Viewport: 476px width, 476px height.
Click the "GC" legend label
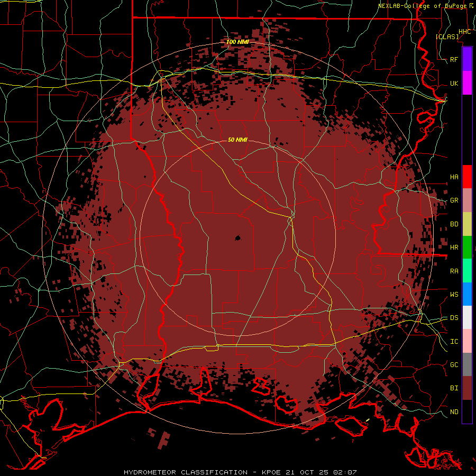(x=454, y=364)
